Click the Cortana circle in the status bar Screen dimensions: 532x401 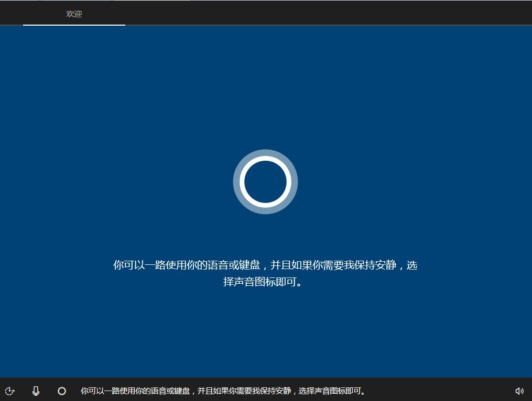pos(62,391)
